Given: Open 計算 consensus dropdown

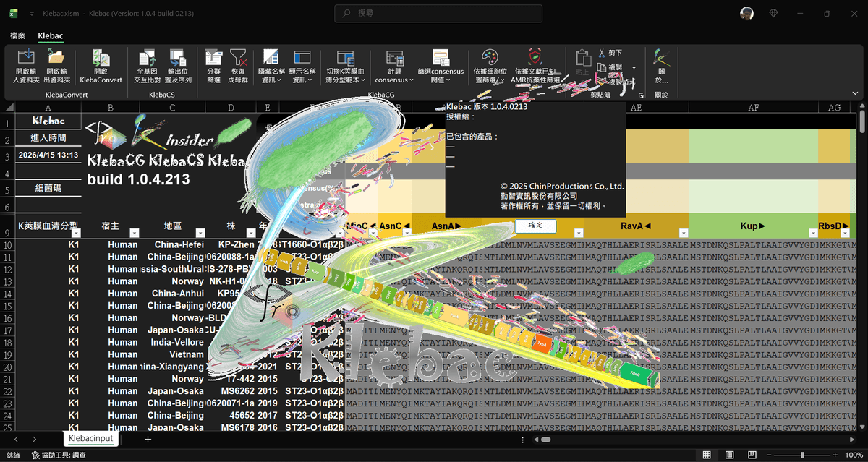Looking at the screenshot, I should 394,67.
